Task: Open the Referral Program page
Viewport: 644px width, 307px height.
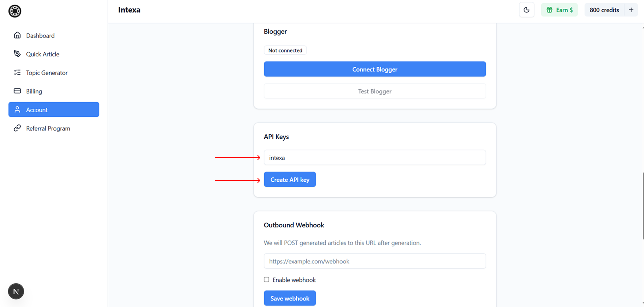Action: pos(48,128)
